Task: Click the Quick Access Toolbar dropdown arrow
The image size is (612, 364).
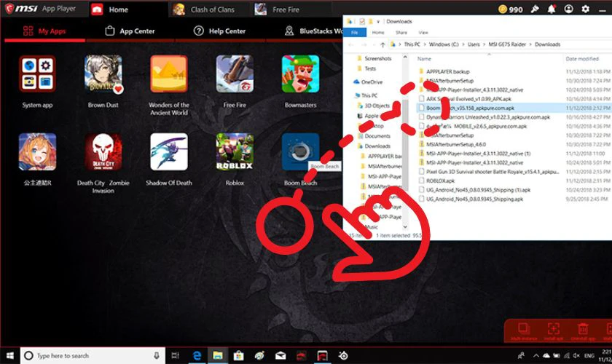Action: pos(378,21)
